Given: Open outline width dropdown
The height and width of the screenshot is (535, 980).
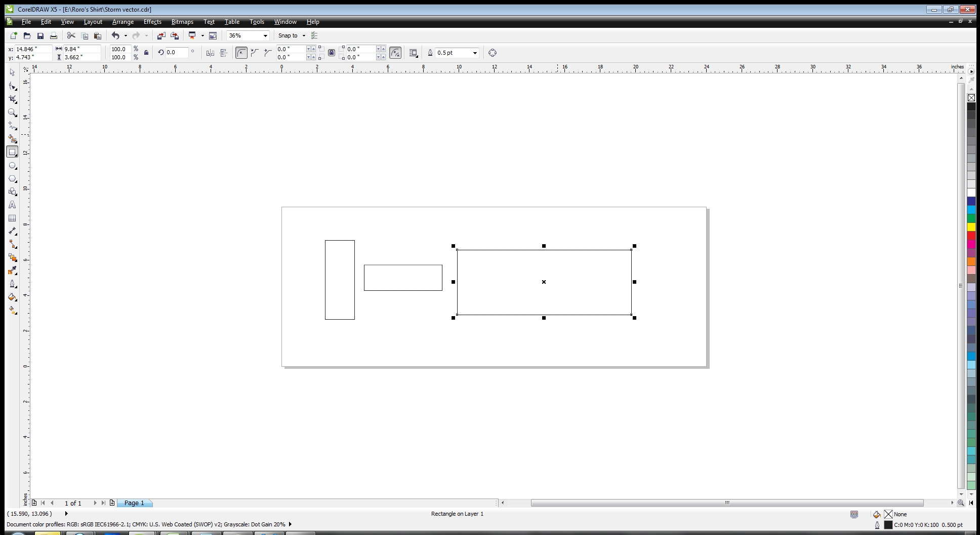Looking at the screenshot, I should (475, 53).
